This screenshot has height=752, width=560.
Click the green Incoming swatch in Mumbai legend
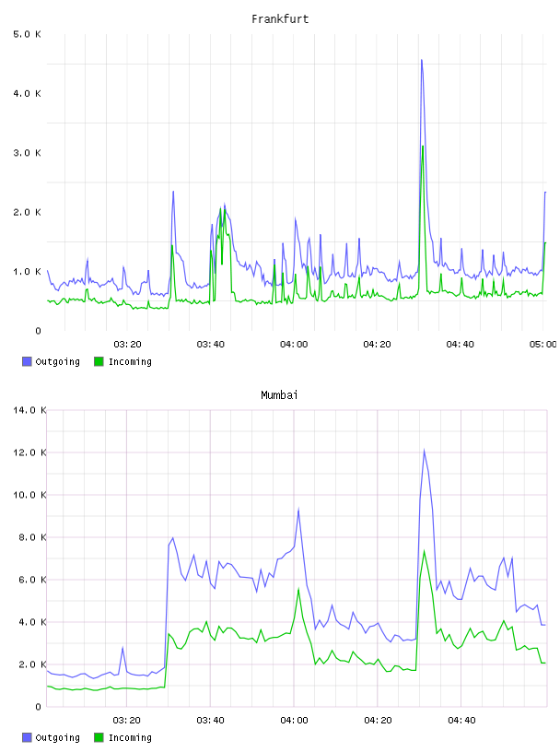[x=99, y=737]
